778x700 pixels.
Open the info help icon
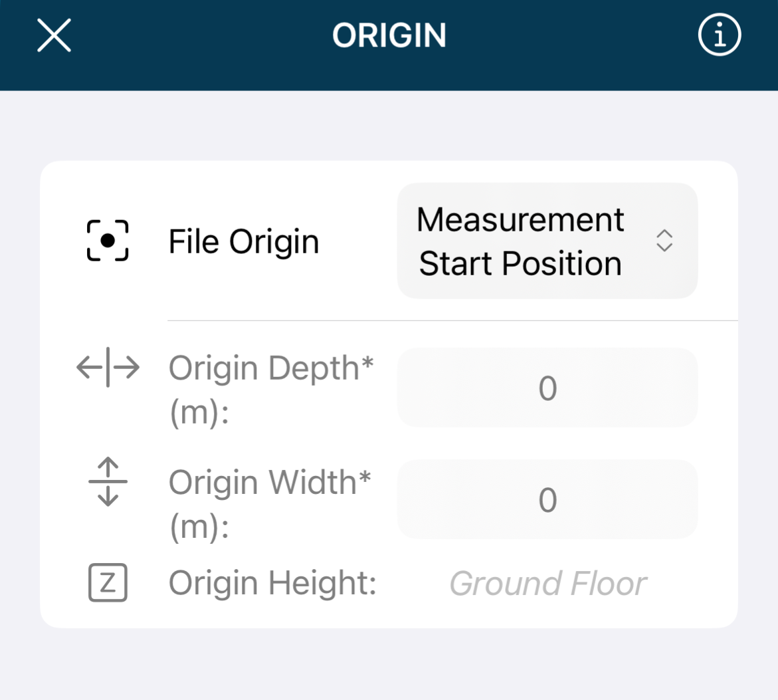pos(719,35)
